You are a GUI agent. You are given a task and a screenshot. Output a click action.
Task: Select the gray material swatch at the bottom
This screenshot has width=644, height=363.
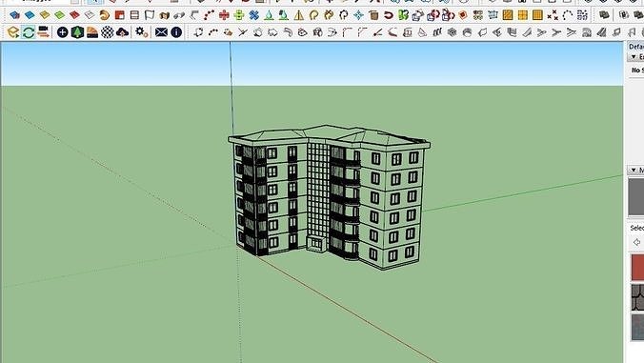637,328
